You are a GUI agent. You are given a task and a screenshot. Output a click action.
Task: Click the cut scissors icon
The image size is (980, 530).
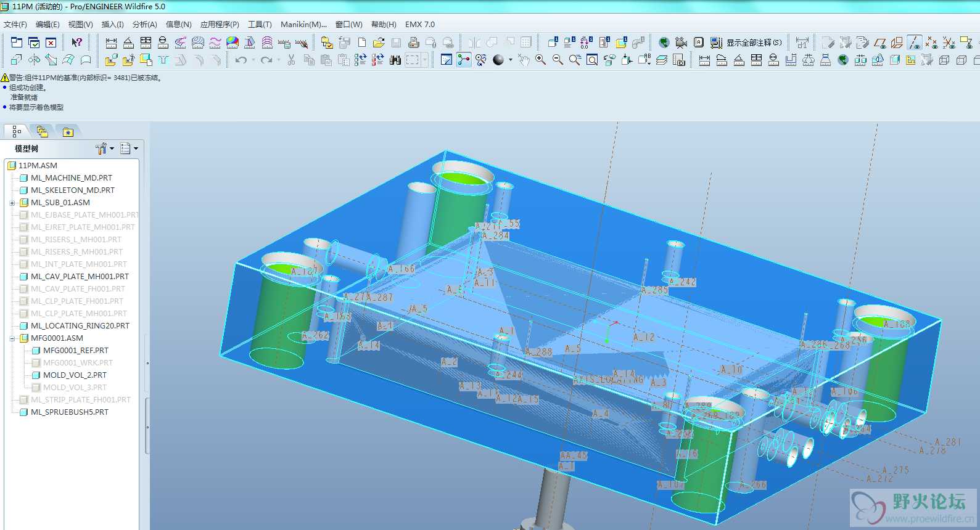pyautogui.click(x=291, y=60)
